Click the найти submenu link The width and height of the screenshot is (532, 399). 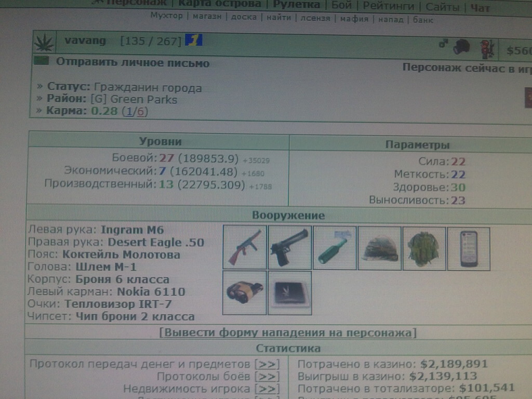278,17
